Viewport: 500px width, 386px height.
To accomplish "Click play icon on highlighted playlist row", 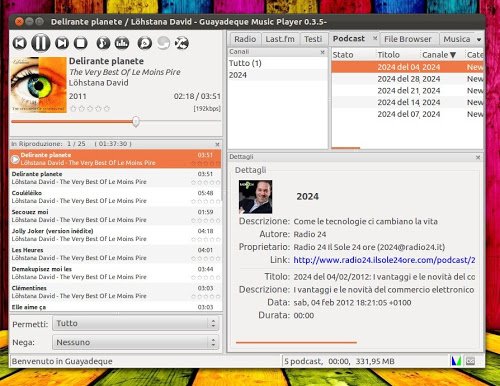I will pyautogui.click(x=15, y=159).
